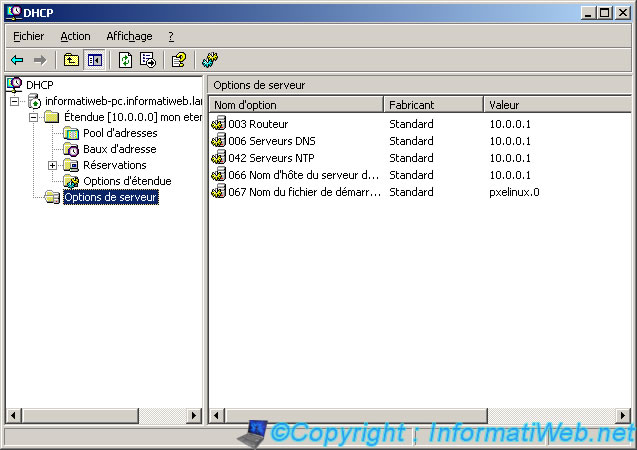Viewport: 637px width, 450px height.
Task: Open the Help toolbar icon
Action: [178, 60]
